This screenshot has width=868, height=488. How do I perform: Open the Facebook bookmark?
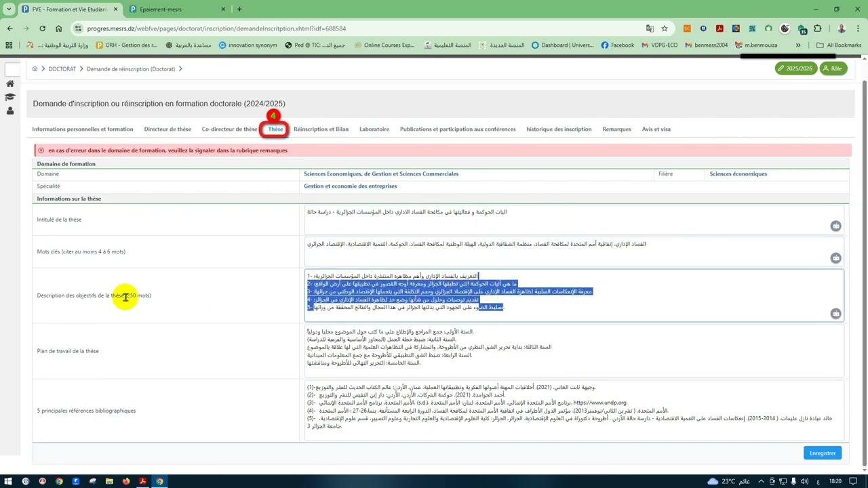click(618, 45)
